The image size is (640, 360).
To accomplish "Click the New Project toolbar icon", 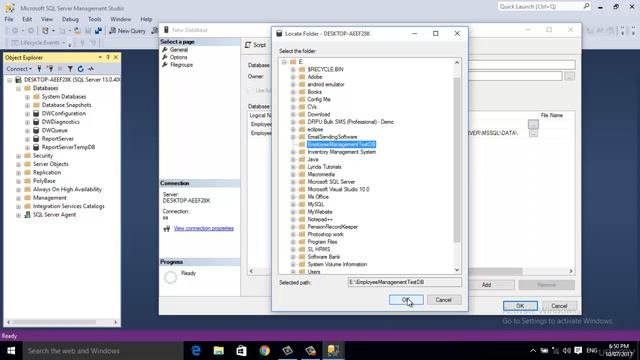I will (45, 31).
